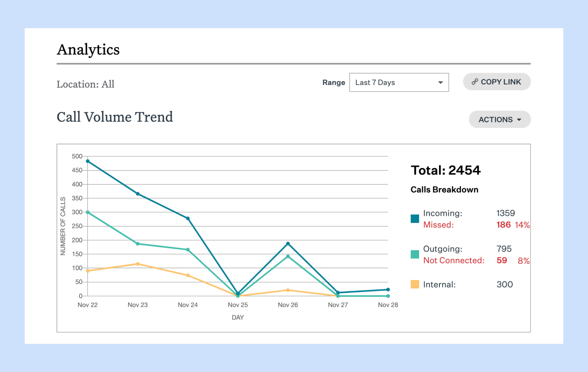Click the Copy Link button

pyautogui.click(x=497, y=82)
